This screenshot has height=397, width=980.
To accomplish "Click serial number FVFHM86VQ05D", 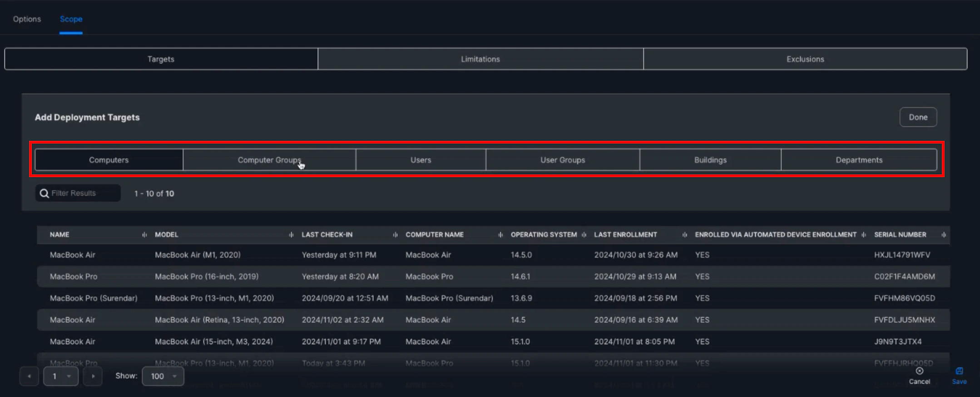I will pyautogui.click(x=905, y=298).
